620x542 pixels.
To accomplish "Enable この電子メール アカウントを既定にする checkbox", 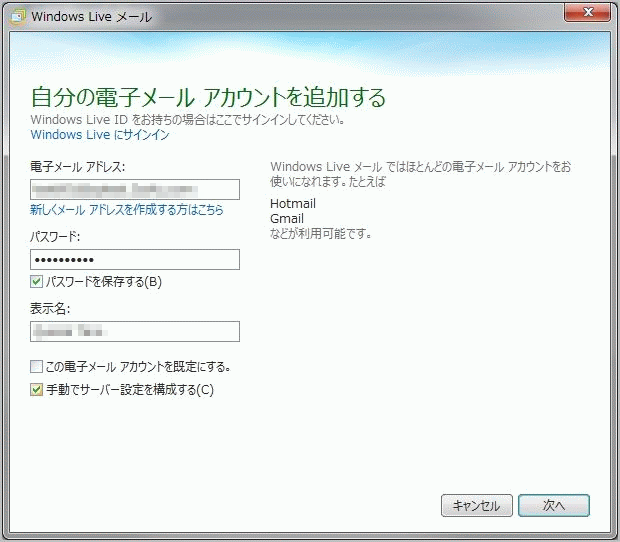I will [37, 366].
